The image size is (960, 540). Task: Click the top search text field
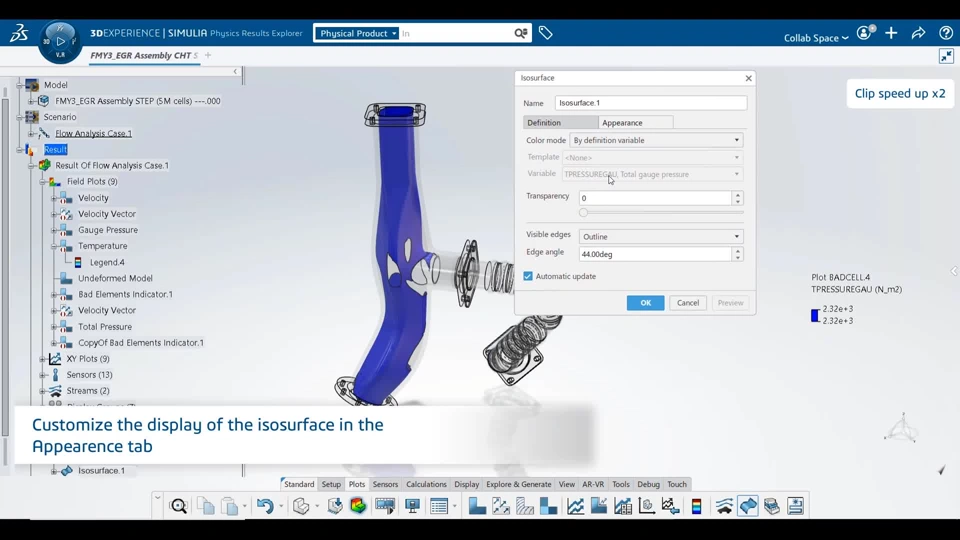coord(456,33)
